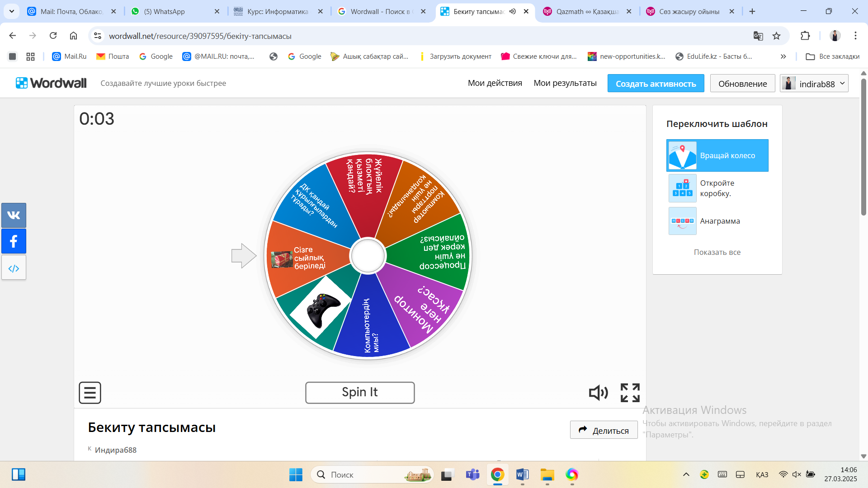This screenshot has width=868, height=488.
Task: Click the address bar URL
Action: [x=200, y=36]
